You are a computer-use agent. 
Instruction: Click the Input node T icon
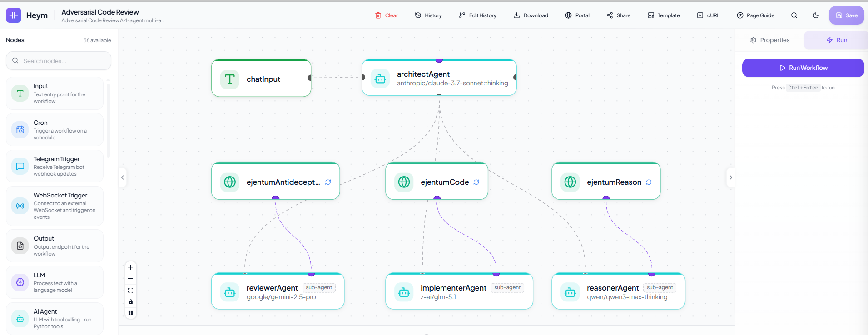[20, 94]
